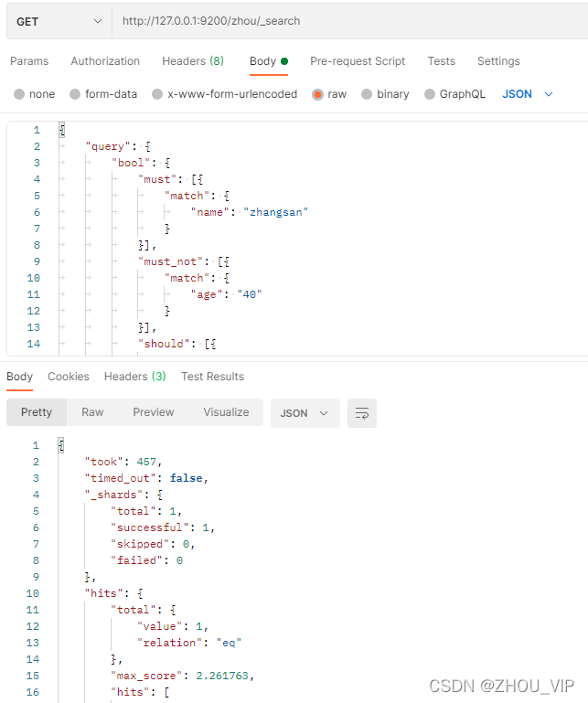Click the response Body tab
Screen dimensions: 588x703
(20, 377)
